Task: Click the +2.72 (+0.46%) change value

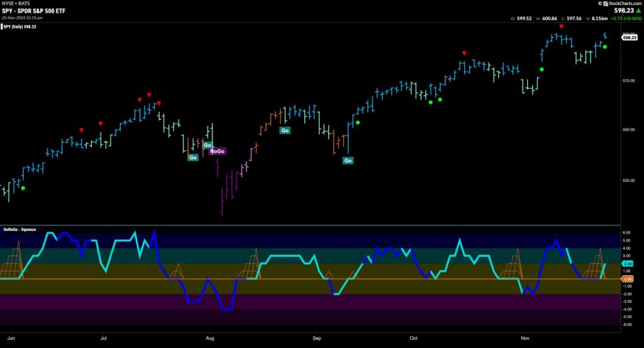Action: pyautogui.click(x=626, y=18)
